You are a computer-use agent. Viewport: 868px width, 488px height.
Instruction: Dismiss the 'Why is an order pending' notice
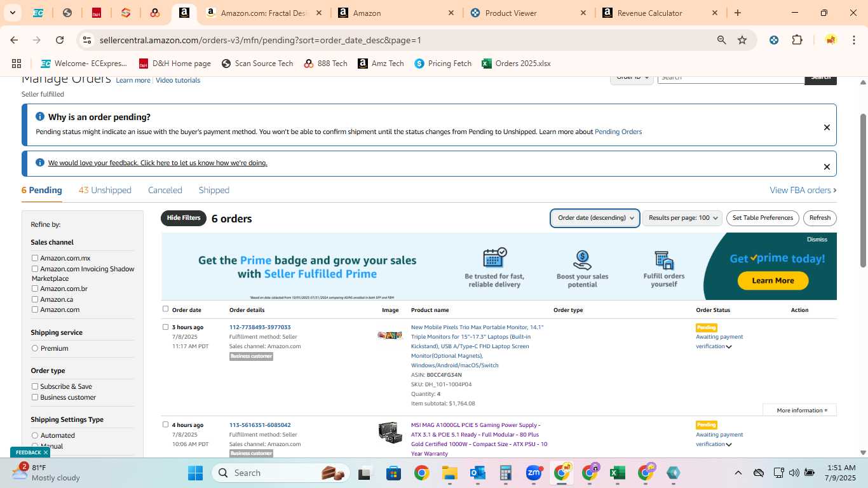click(827, 127)
